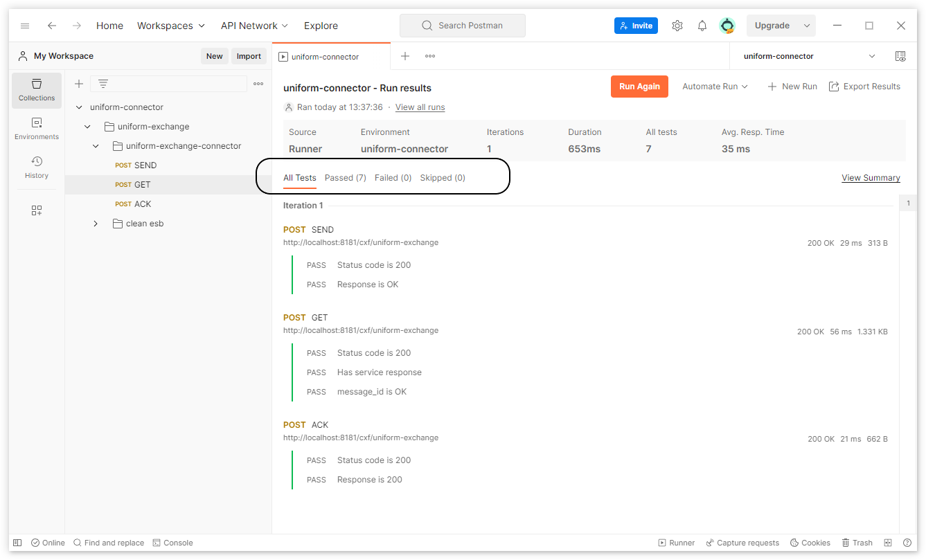
Task: Expand the clean esb folder
Action: pos(96,224)
